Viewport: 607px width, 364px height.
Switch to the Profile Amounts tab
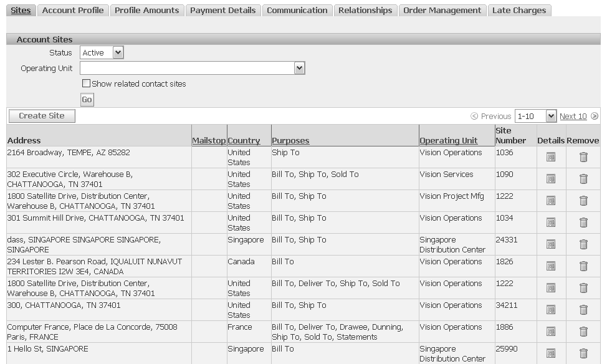pyautogui.click(x=146, y=11)
